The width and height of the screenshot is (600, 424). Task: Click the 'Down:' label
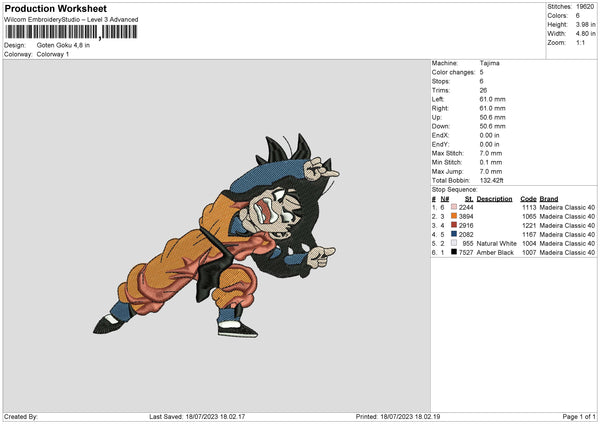pyautogui.click(x=441, y=126)
